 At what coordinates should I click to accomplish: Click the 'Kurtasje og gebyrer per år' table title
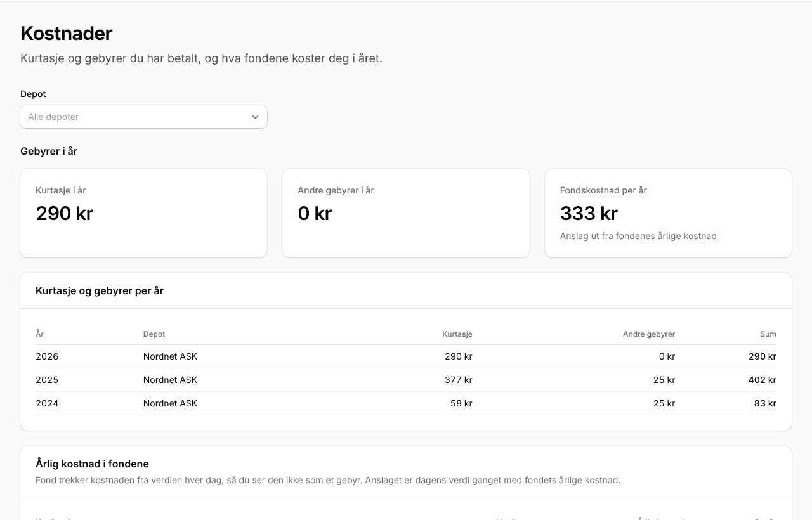click(100, 290)
